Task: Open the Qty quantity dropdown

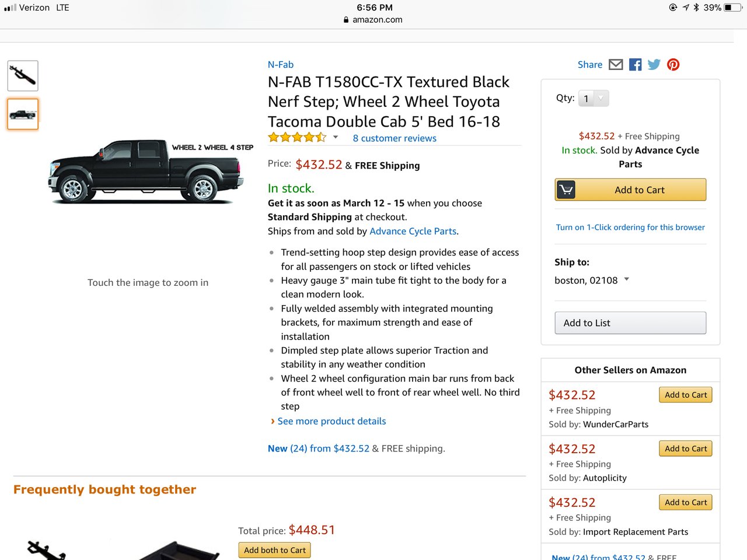Action: tap(594, 99)
